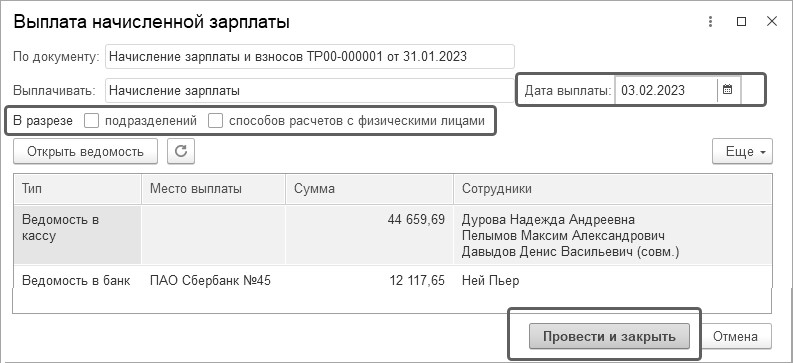
Task: Select the Ведомость в банк row
Action: point(392,281)
